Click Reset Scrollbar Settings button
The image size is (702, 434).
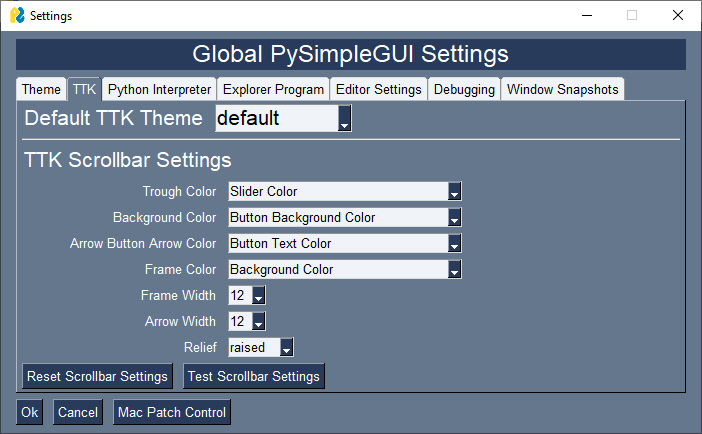pyautogui.click(x=97, y=376)
